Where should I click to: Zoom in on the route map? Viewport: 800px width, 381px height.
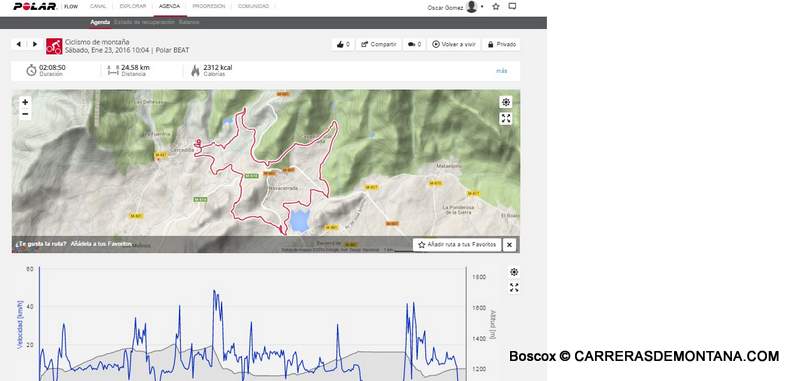[x=25, y=102]
